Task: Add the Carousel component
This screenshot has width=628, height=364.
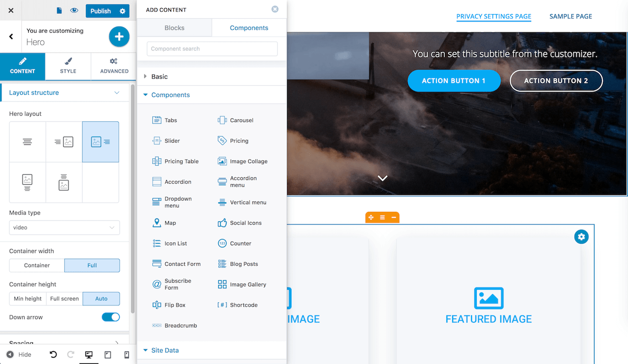Action: point(235,120)
